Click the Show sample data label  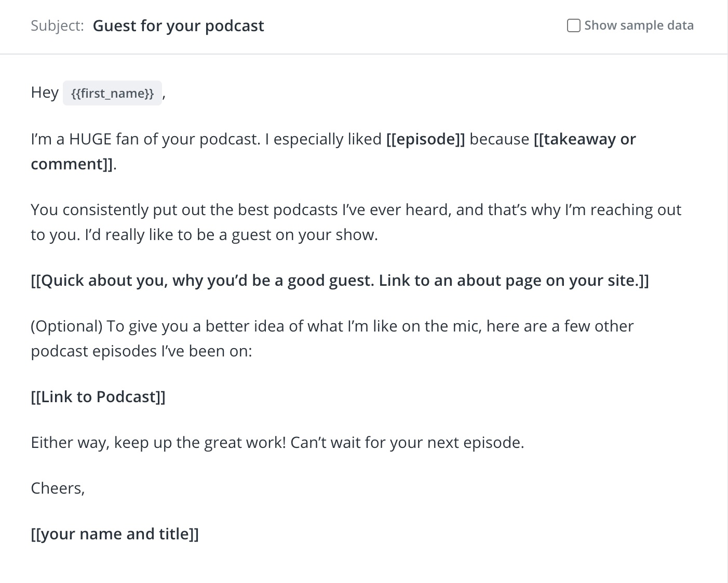(x=639, y=25)
